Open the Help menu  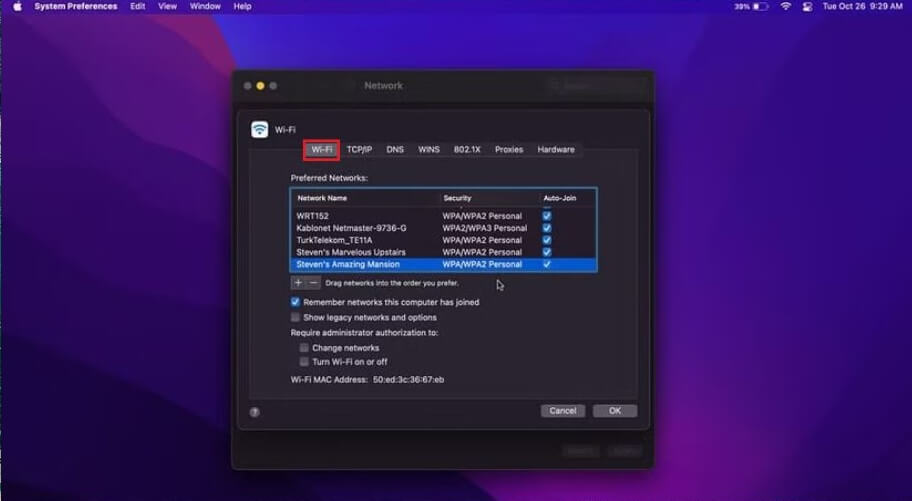point(243,6)
